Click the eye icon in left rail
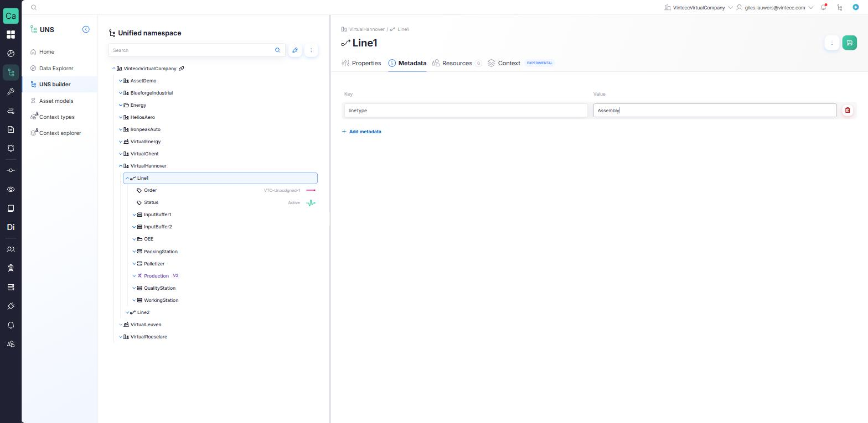The image size is (868, 423). click(x=11, y=190)
